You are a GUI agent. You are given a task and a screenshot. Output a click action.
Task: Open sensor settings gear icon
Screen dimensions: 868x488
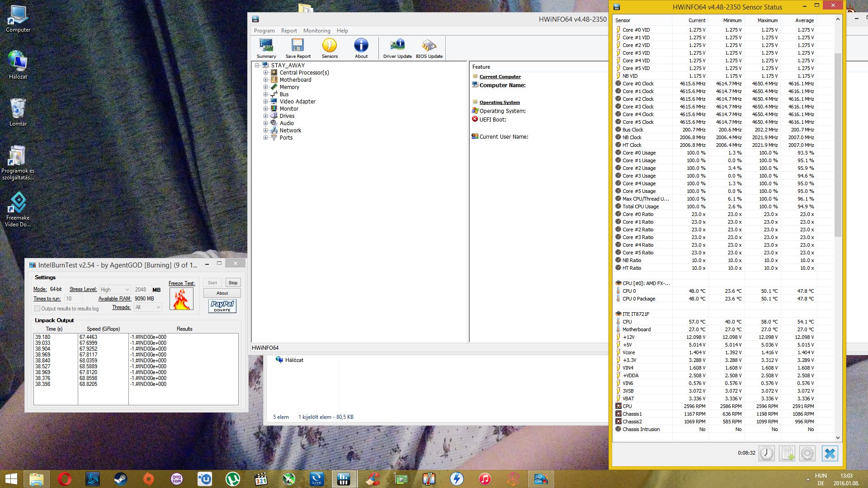coord(807,453)
